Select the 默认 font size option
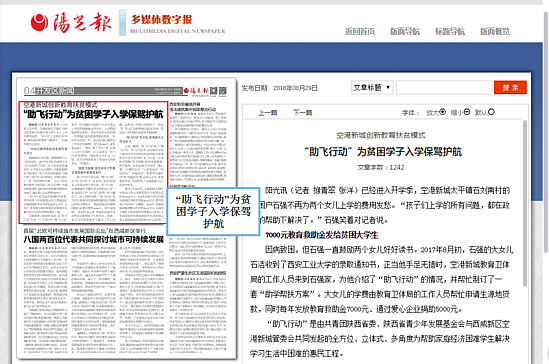 point(485,112)
